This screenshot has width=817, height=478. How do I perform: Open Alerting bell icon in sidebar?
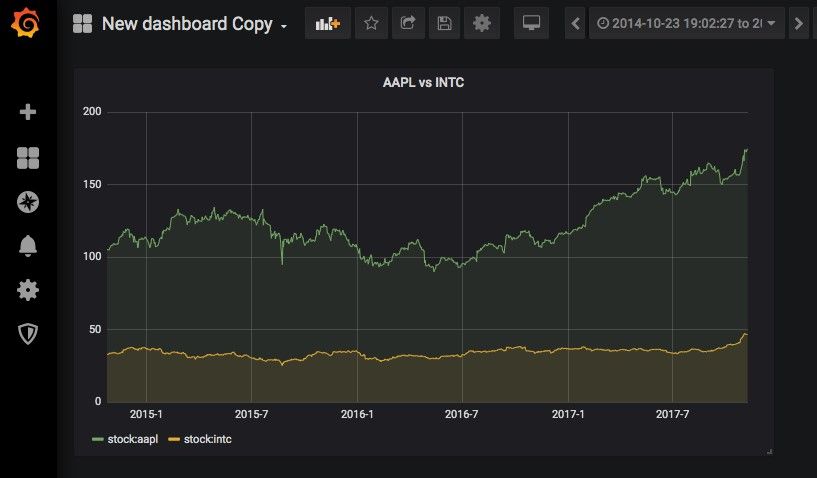coord(28,246)
